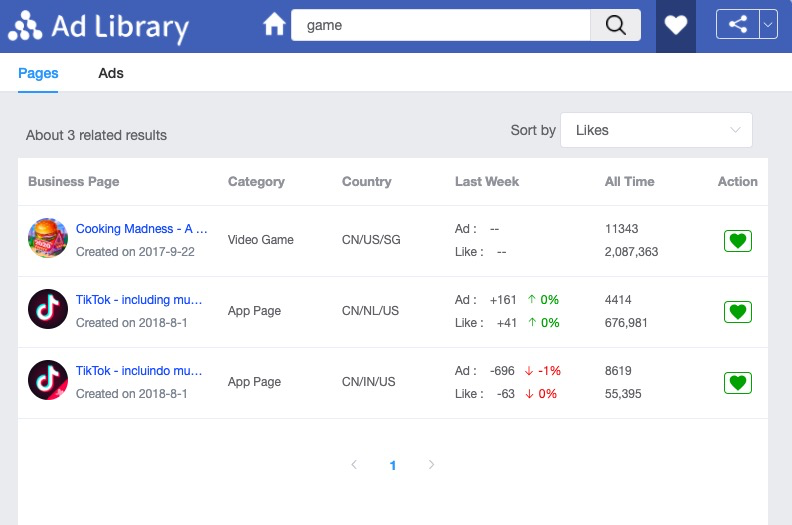The width and height of the screenshot is (792, 525).
Task: Switch to the Pages tab
Action: (x=38, y=73)
